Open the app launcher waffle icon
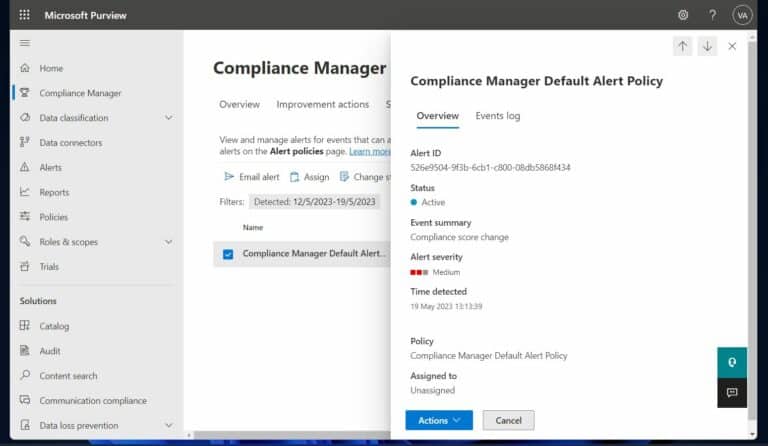The image size is (768, 446). click(x=24, y=15)
